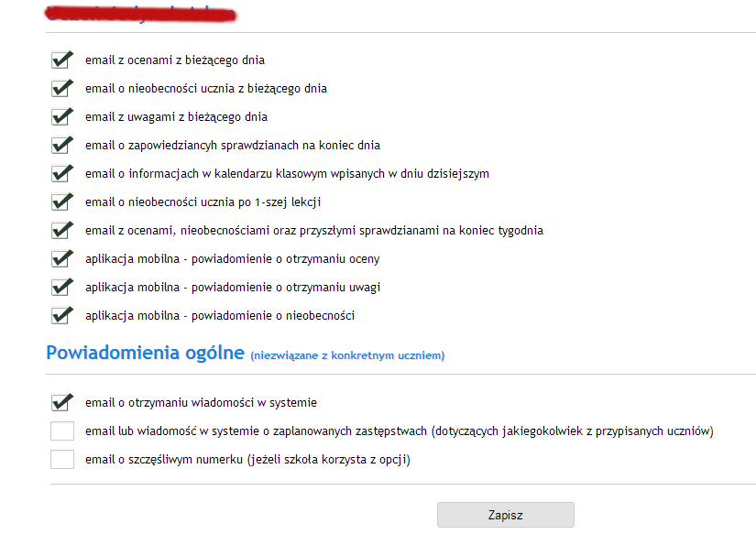Disable aplikacja mobilna powiadomienie o nieobecności
This screenshot has height=545, width=756.
point(62,316)
